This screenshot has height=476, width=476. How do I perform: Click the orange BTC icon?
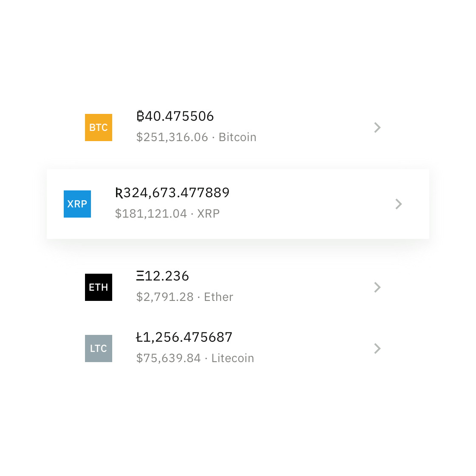(98, 127)
